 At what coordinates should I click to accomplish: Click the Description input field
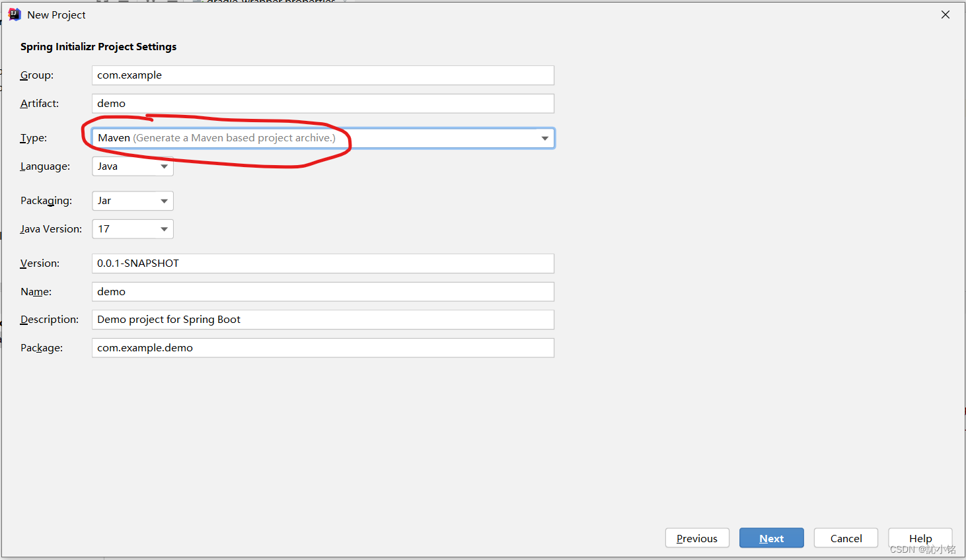322,320
